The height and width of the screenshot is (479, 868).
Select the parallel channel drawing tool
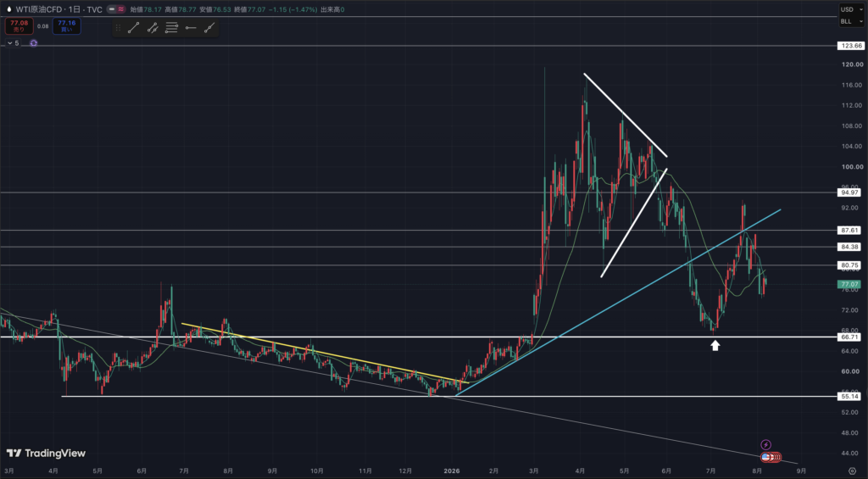[x=153, y=28]
